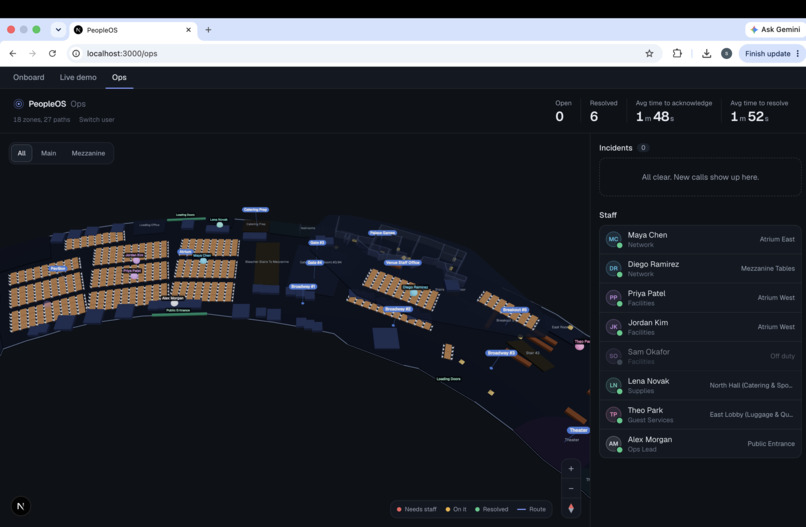Open the tab search dropdown chevron
The height and width of the screenshot is (527, 806).
(58, 30)
